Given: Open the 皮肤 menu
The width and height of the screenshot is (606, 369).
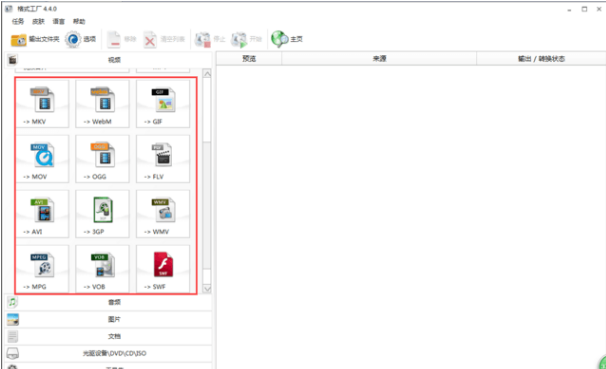Looking at the screenshot, I should pos(38,21).
